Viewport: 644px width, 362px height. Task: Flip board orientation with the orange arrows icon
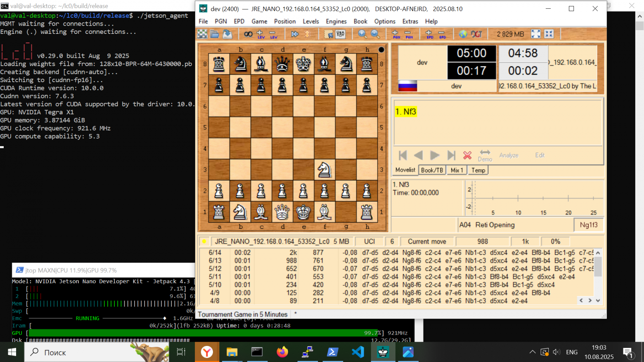[x=308, y=34]
